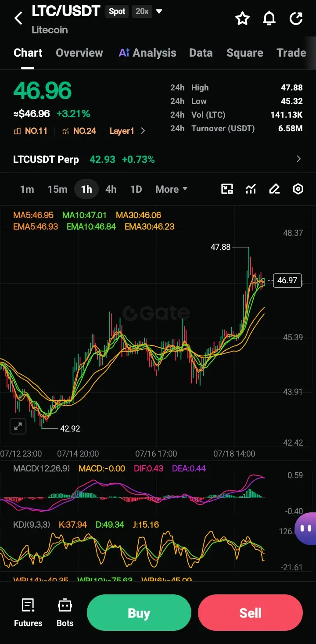The image size is (316, 644).
Task: Tap the current price tag 46.97
Action: pos(287,280)
